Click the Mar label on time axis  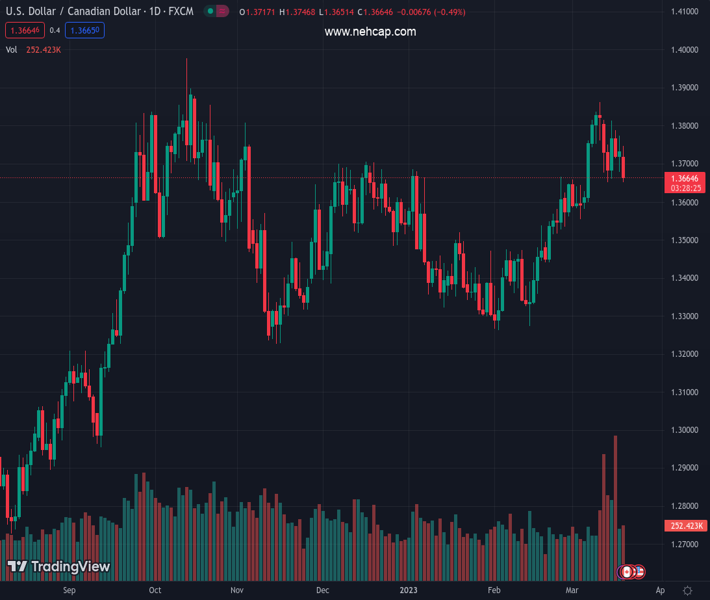click(x=572, y=590)
